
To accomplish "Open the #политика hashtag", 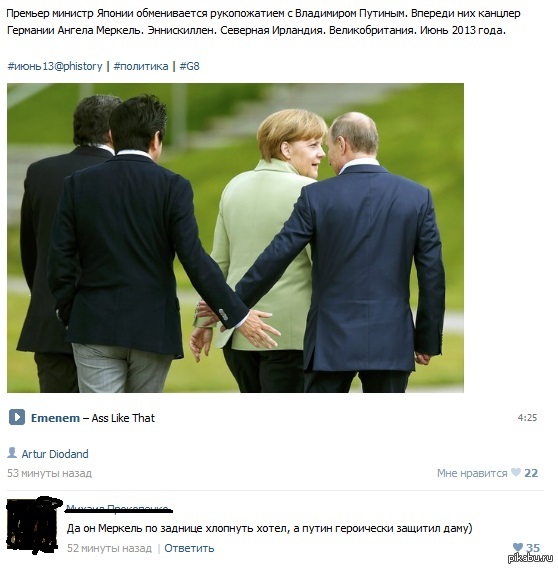I will tap(141, 66).
